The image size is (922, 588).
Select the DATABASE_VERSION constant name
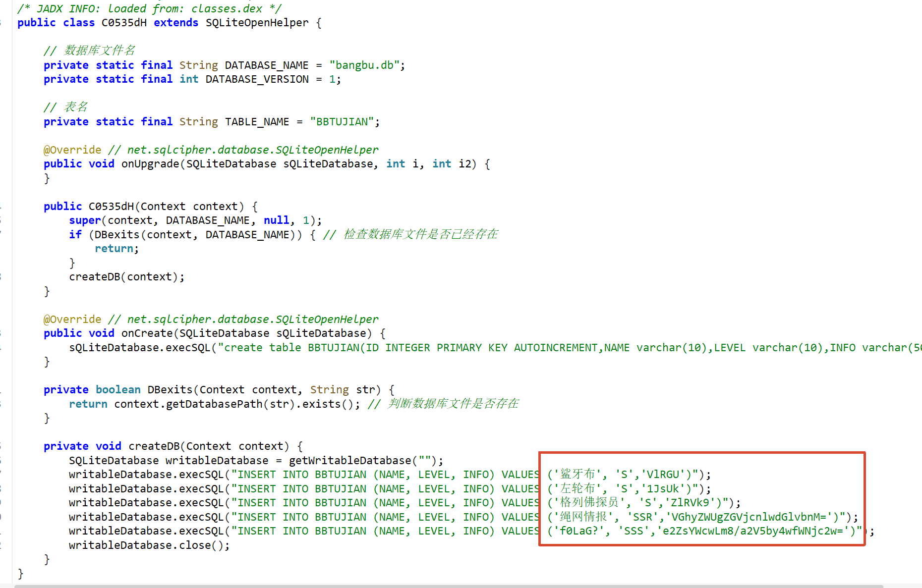(x=257, y=79)
